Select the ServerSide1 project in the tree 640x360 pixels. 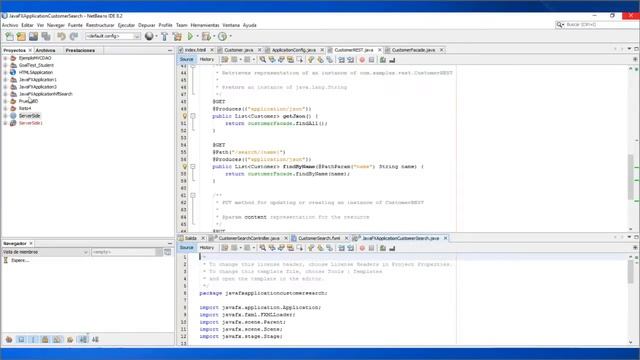point(30,123)
